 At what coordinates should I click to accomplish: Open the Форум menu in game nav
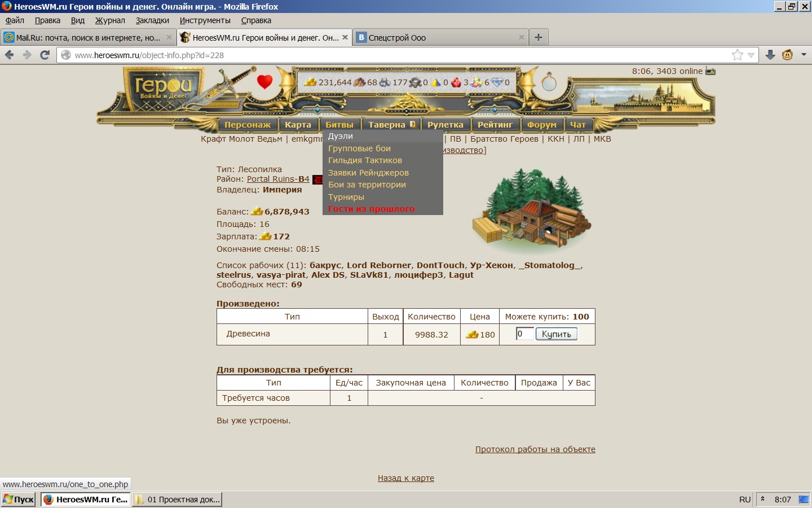point(542,125)
